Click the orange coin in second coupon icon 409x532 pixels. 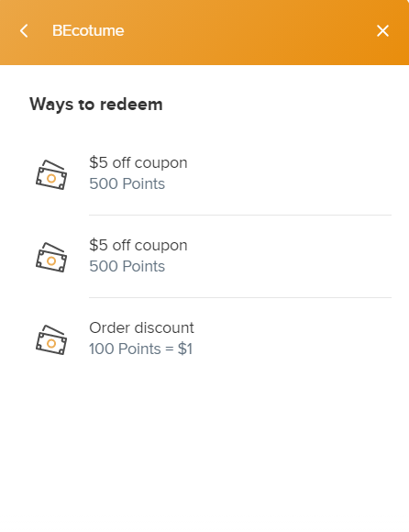click(51, 260)
